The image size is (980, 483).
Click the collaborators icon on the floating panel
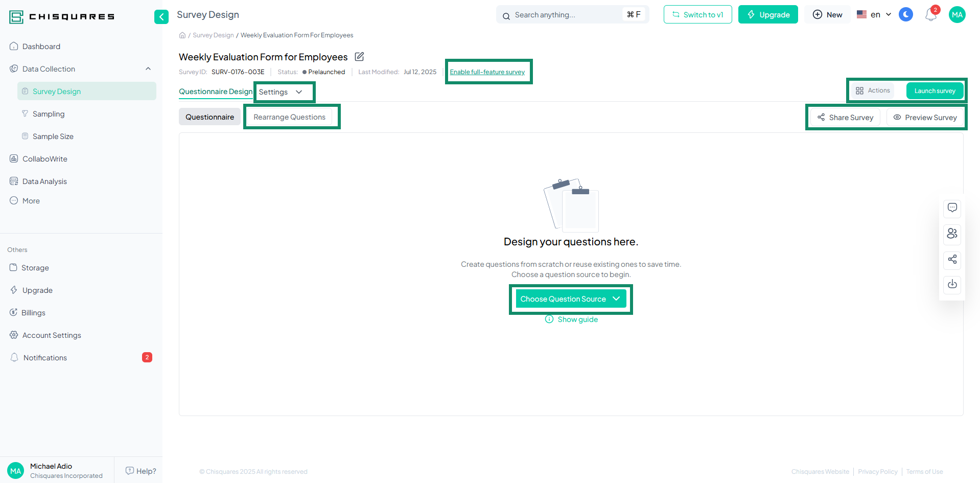(951, 234)
